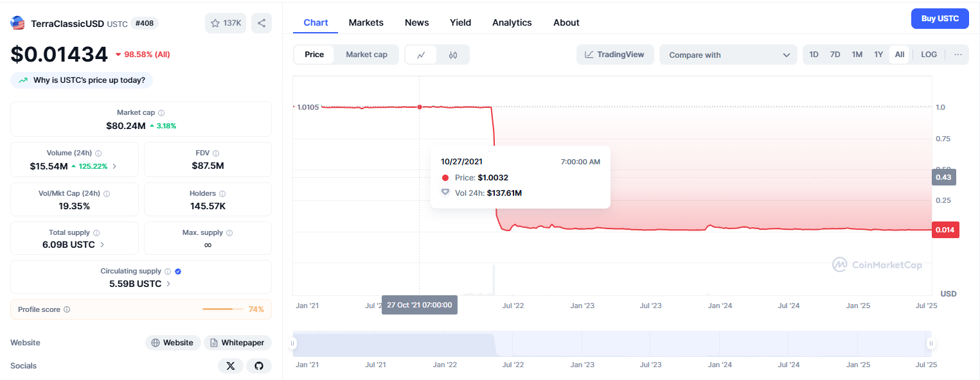
Task: Switch to the Markets tab
Action: [x=366, y=22]
